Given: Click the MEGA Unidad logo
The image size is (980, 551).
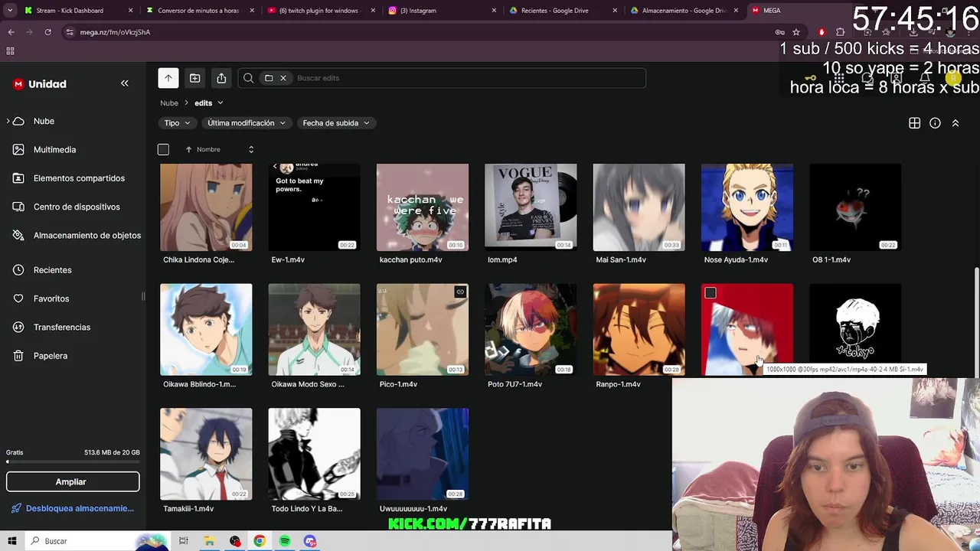Looking at the screenshot, I should coord(40,84).
